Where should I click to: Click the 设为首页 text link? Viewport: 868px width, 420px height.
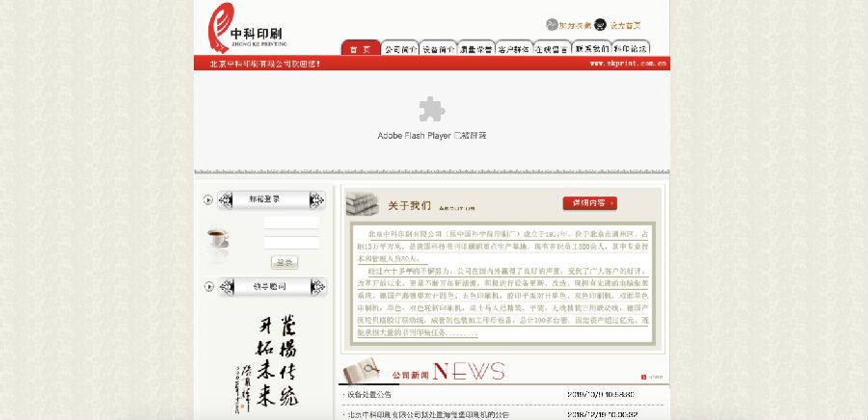pyautogui.click(x=626, y=25)
